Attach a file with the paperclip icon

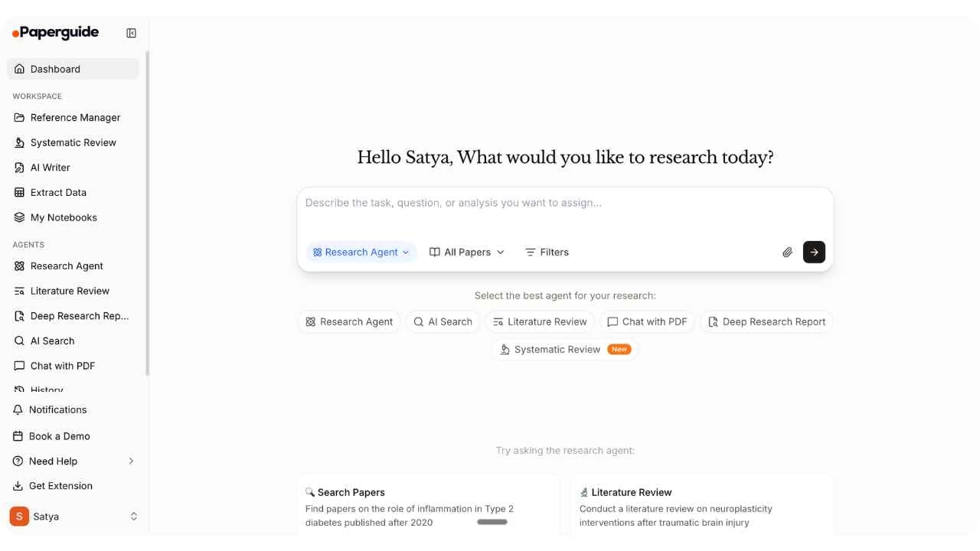(787, 252)
